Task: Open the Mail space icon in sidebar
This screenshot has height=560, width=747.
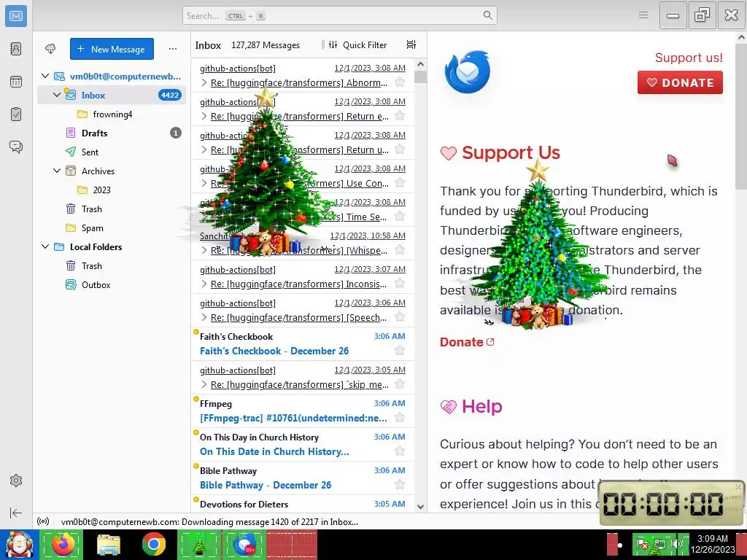Action: [x=16, y=16]
